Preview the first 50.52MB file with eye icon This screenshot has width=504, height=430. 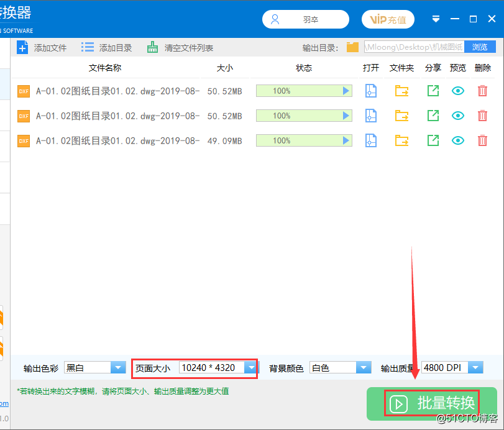458,91
